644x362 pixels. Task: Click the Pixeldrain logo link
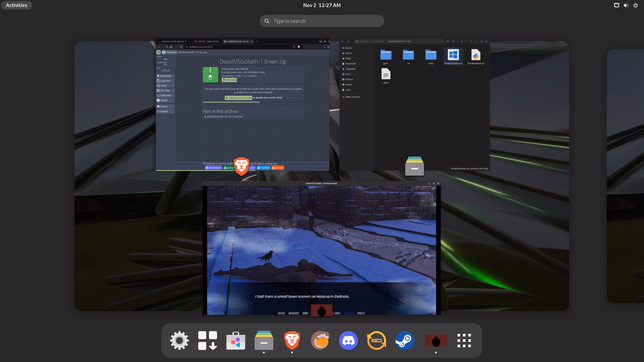pos(169,52)
